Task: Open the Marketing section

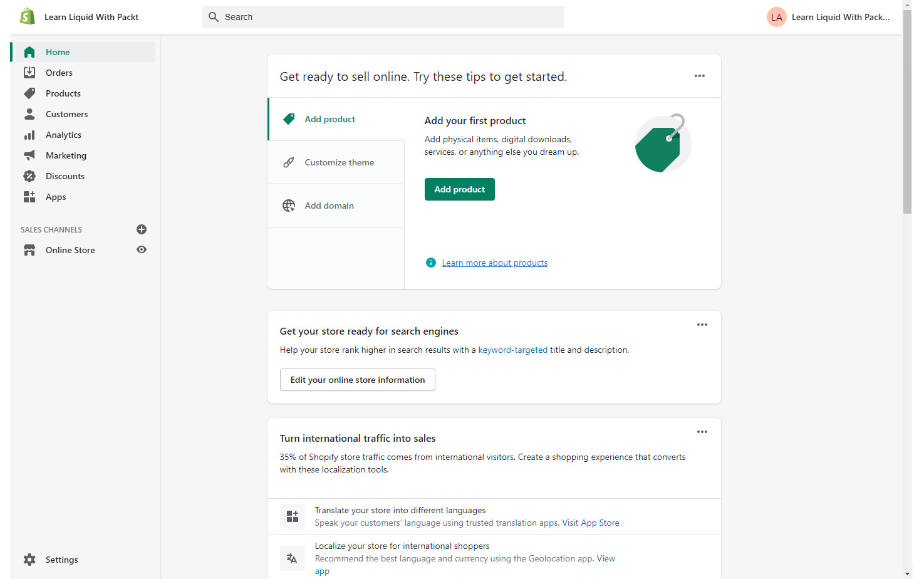Action: pyautogui.click(x=65, y=155)
